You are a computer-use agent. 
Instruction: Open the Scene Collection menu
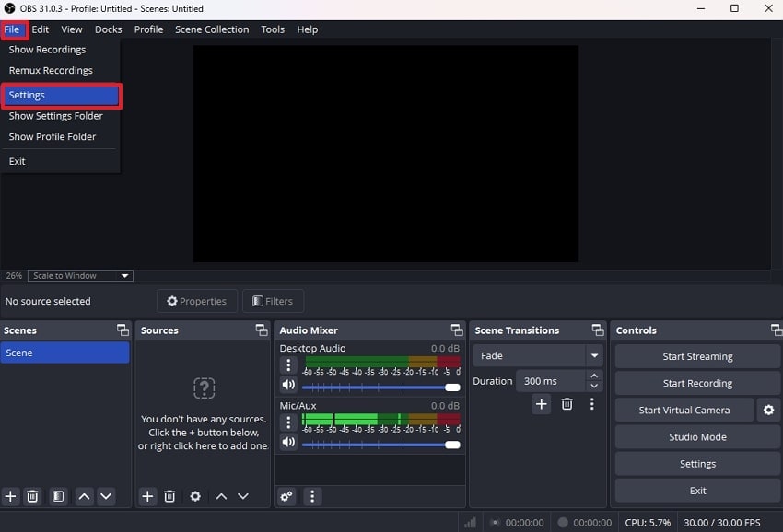[x=212, y=29]
